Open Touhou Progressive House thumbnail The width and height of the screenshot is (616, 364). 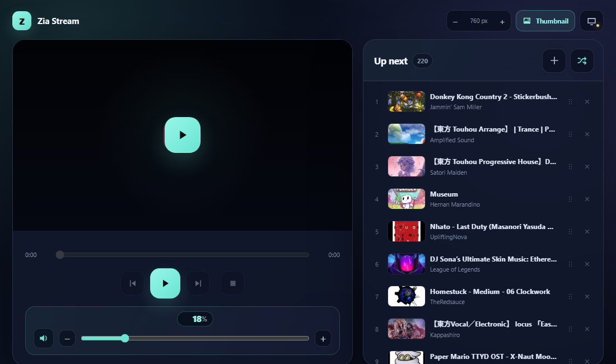[406, 166]
